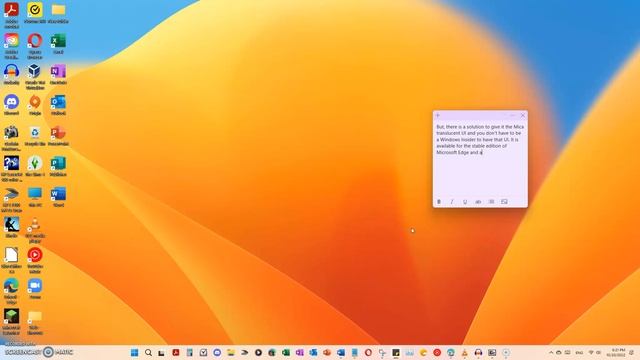Launch Word from the taskbar
Screen dimensions: 640x360
pyautogui.click(x=341, y=353)
